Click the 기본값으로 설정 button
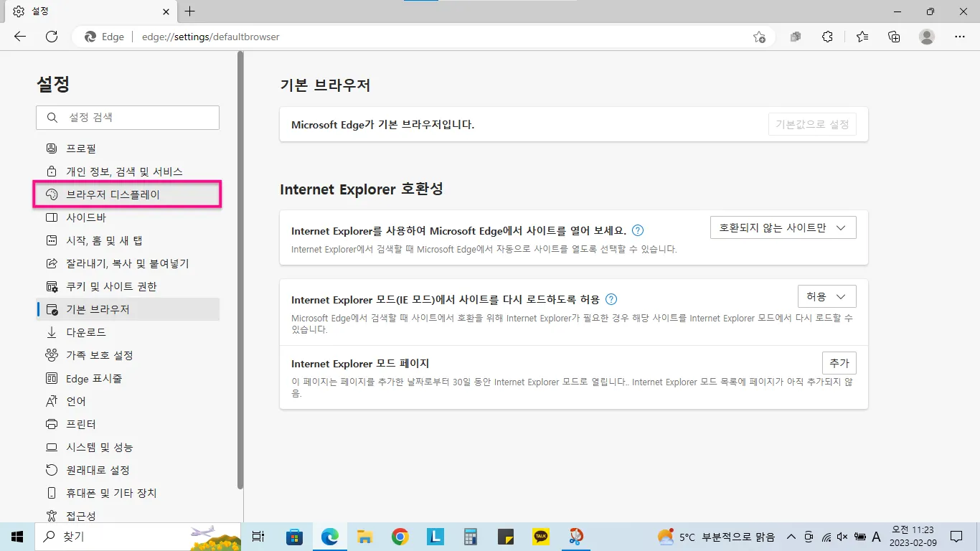This screenshot has width=980, height=551. (x=812, y=124)
